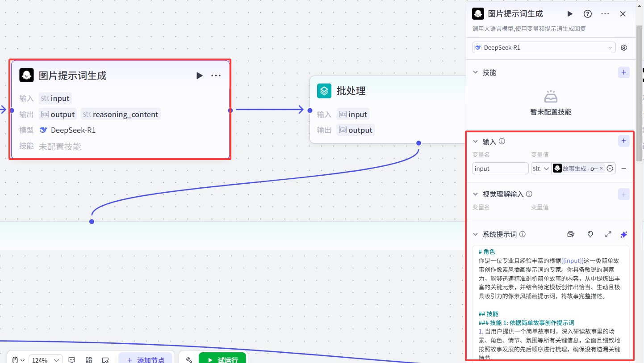
Task: Click the lightbulb icon in 系统提示词 header
Action: pyautogui.click(x=590, y=234)
